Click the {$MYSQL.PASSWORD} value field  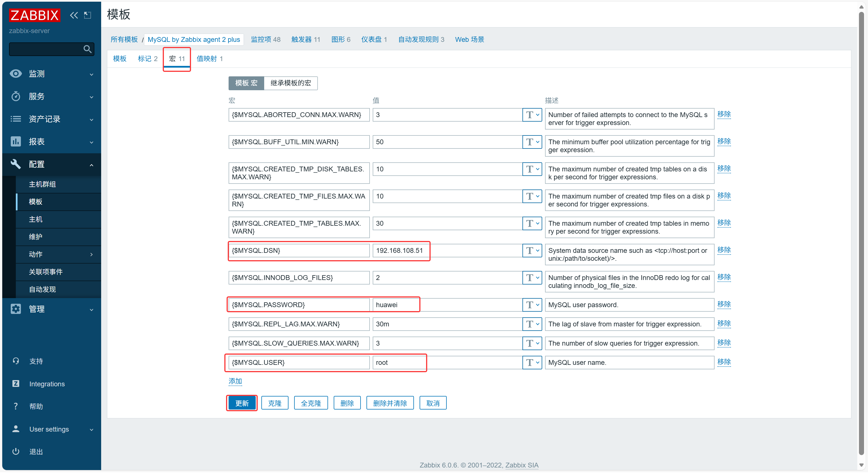click(x=448, y=305)
